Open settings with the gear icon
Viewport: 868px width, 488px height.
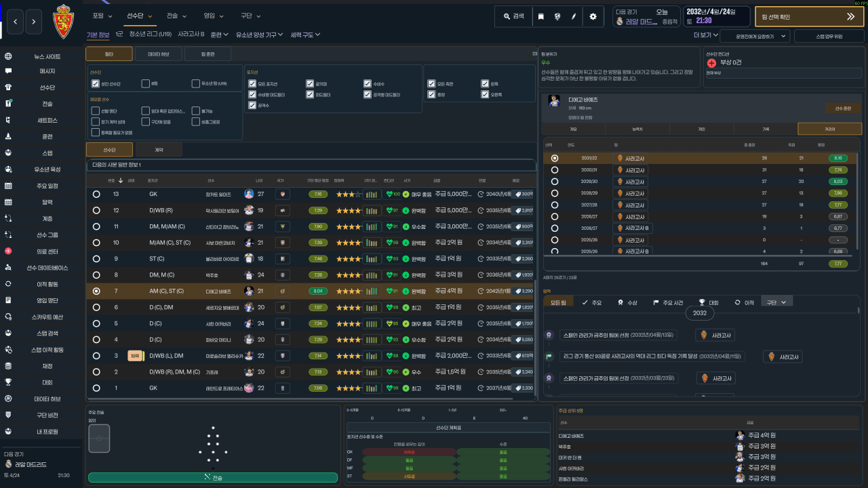point(593,16)
